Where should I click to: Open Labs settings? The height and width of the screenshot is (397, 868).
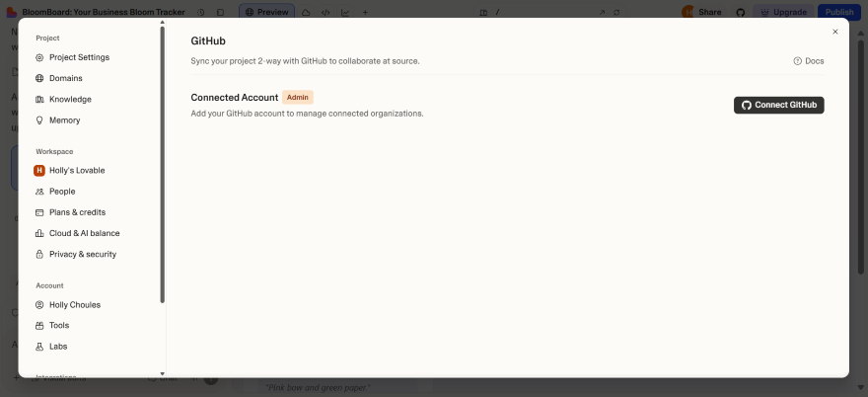pos(58,347)
